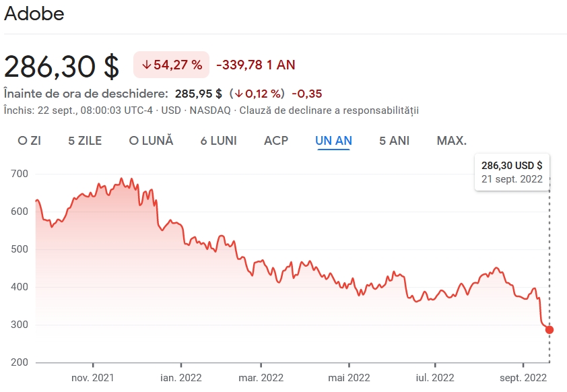This screenshot has height=392, width=567.
Task: Select the 5 ZILE time range
Action: [85, 141]
